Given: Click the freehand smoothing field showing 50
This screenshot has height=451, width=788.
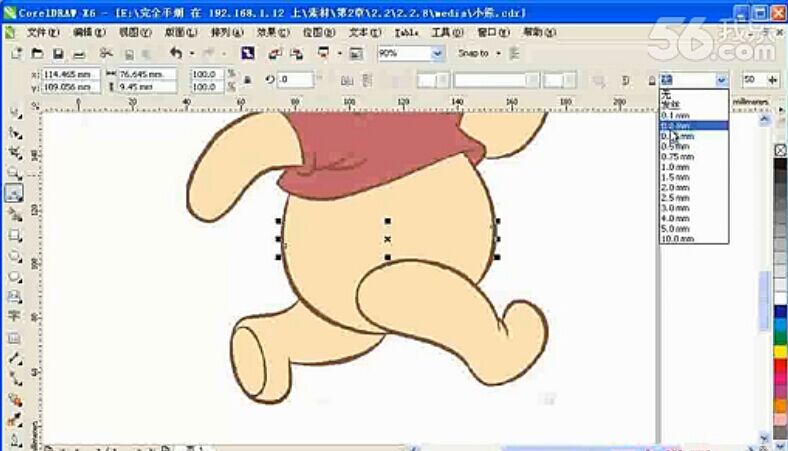Looking at the screenshot, I should tap(753, 79).
